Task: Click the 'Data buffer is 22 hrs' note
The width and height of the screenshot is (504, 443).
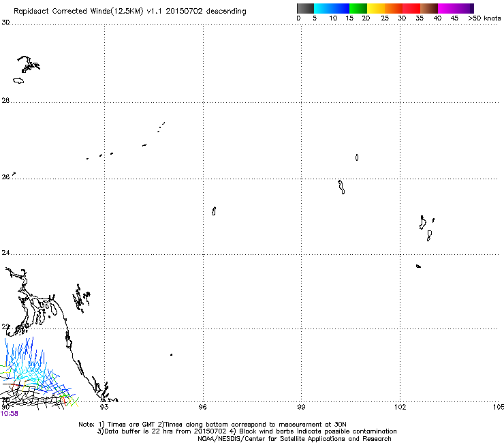Action: point(247,431)
